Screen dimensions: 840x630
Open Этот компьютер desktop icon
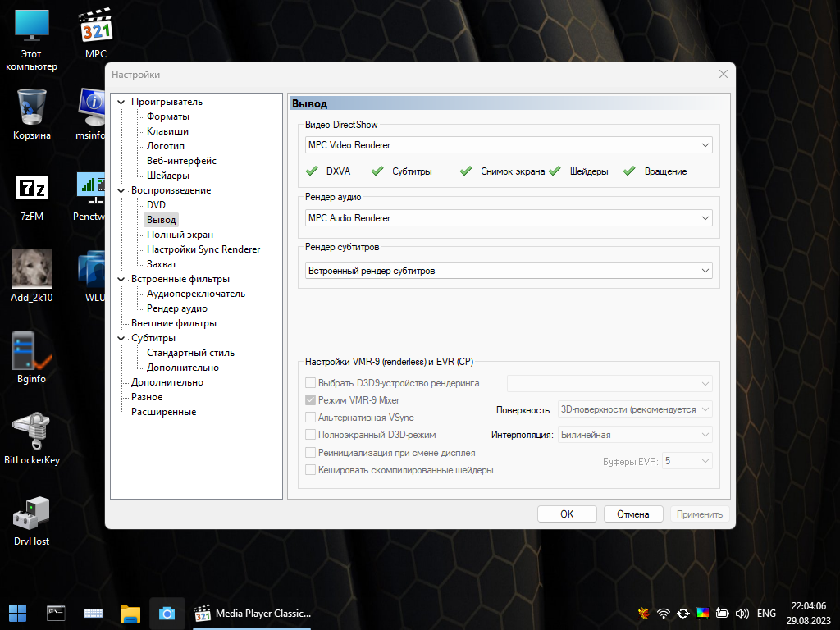tap(32, 39)
